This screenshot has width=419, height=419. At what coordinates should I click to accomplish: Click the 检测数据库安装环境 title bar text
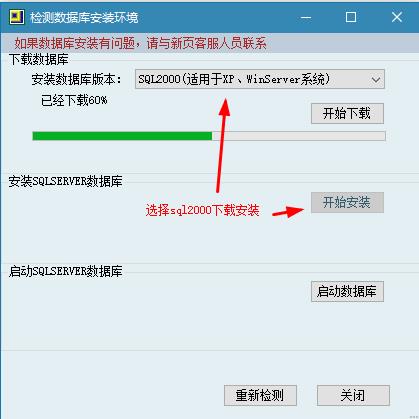tap(84, 17)
